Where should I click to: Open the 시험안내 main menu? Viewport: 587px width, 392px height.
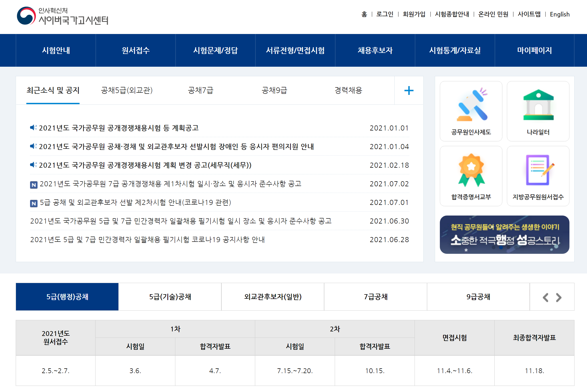point(56,50)
